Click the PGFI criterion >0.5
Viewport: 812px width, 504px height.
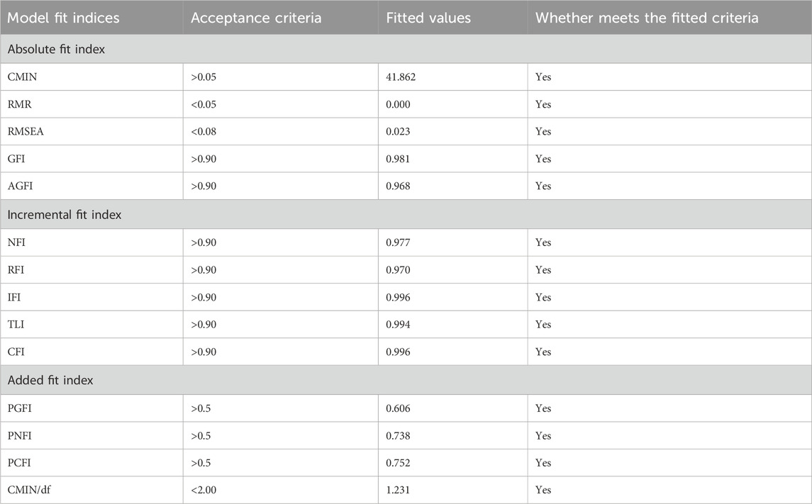coord(201,408)
